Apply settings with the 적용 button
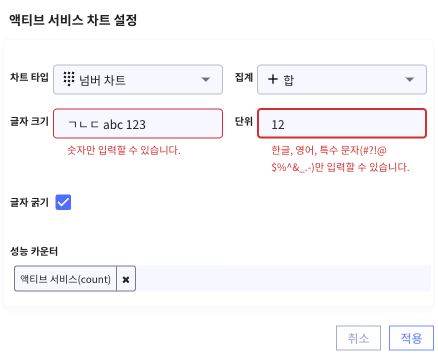Viewport: 438px width, 362px height. tap(411, 338)
